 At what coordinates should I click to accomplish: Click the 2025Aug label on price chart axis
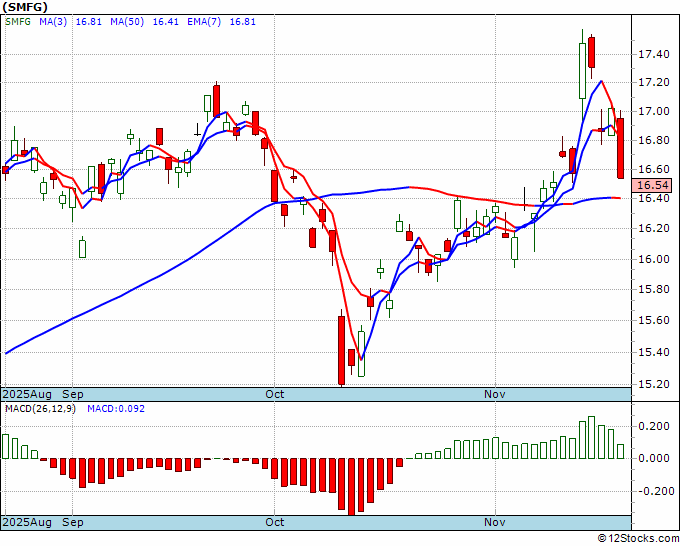point(27,394)
